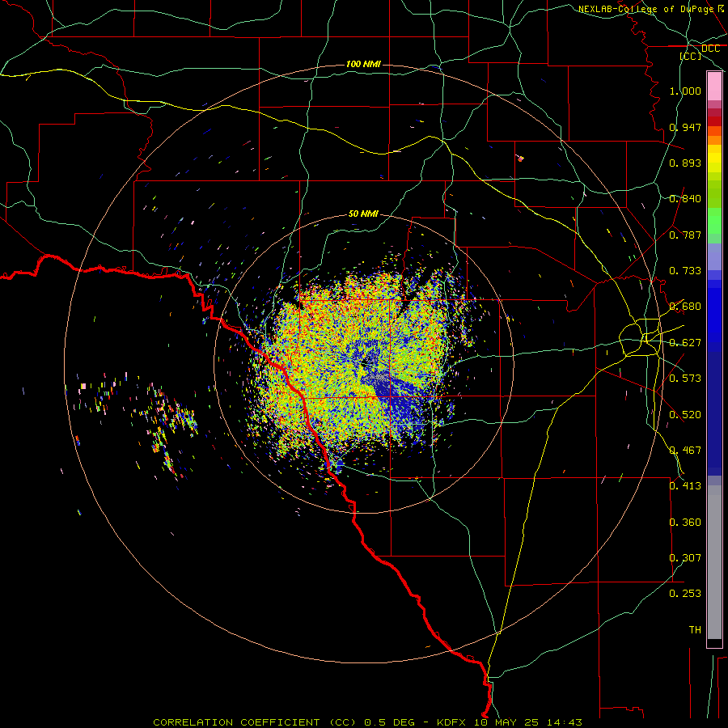Click the 1.000 color scale value
Screen dimensions: 728x728
pyautogui.click(x=685, y=91)
